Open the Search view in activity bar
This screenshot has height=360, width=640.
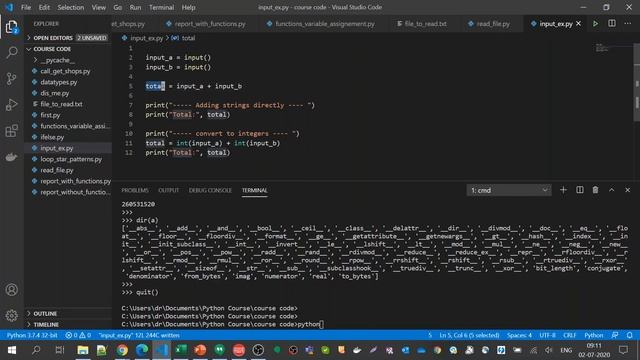point(11,52)
